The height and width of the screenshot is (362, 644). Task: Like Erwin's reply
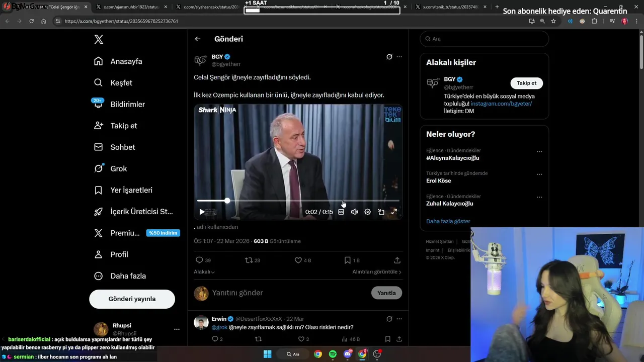[300, 339]
